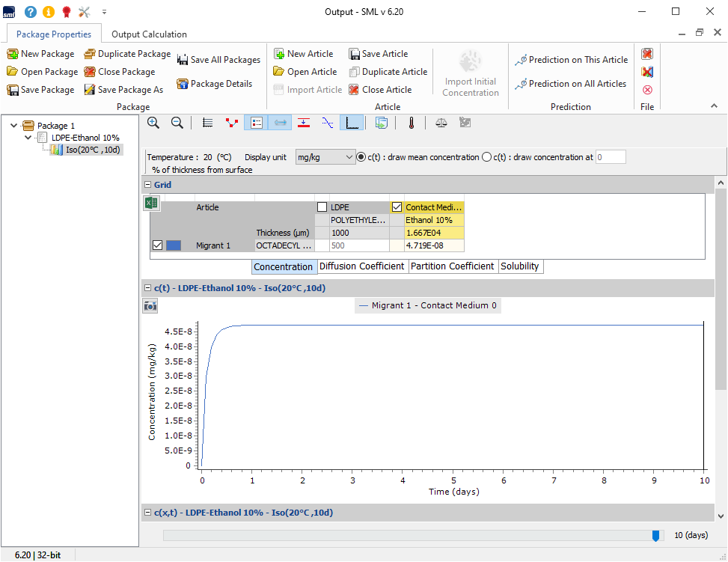Switch to the Output Calculation tab
Image resolution: width=728 pixels, height=562 pixels.
point(149,34)
